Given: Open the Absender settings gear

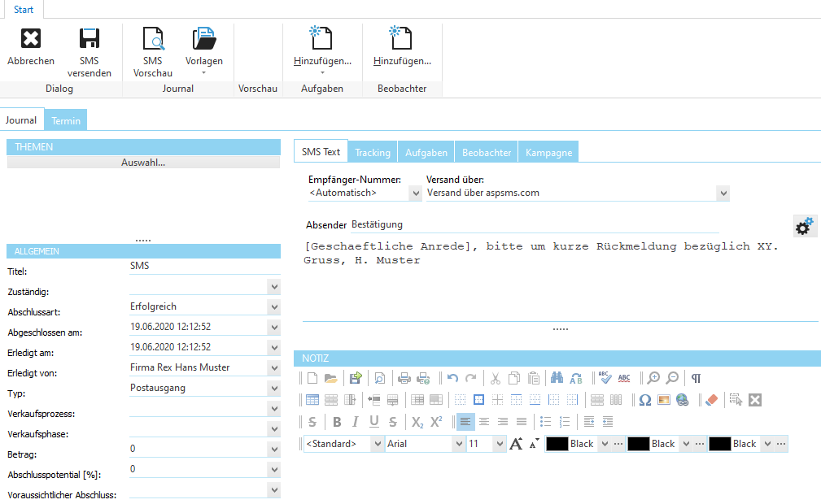Looking at the screenshot, I should tap(804, 226).
